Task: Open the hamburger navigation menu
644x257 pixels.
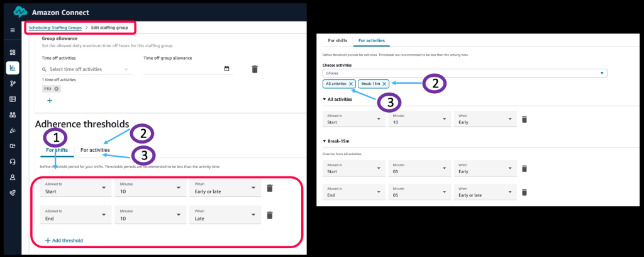Action: pyautogui.click(x=13, y=30)
